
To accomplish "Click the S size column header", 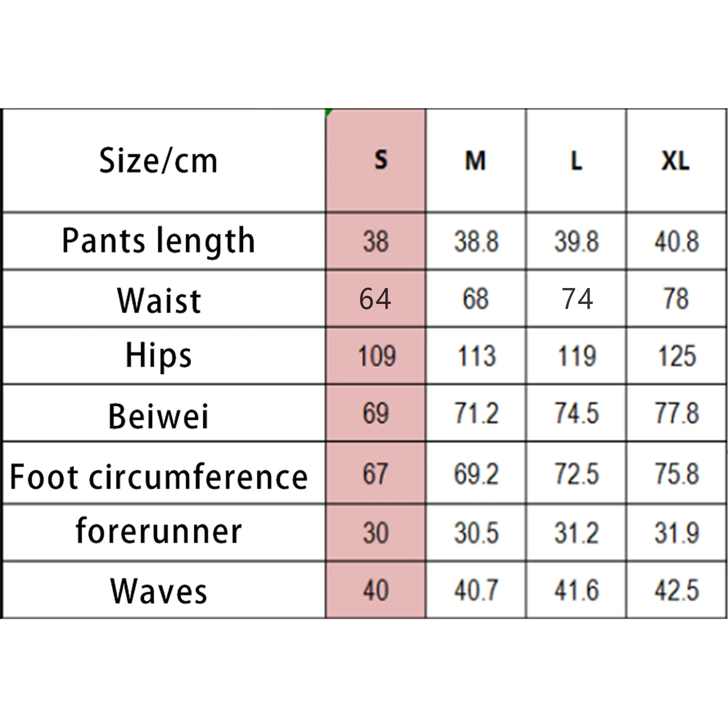I will pyautogui.click(x=376, y=161).
